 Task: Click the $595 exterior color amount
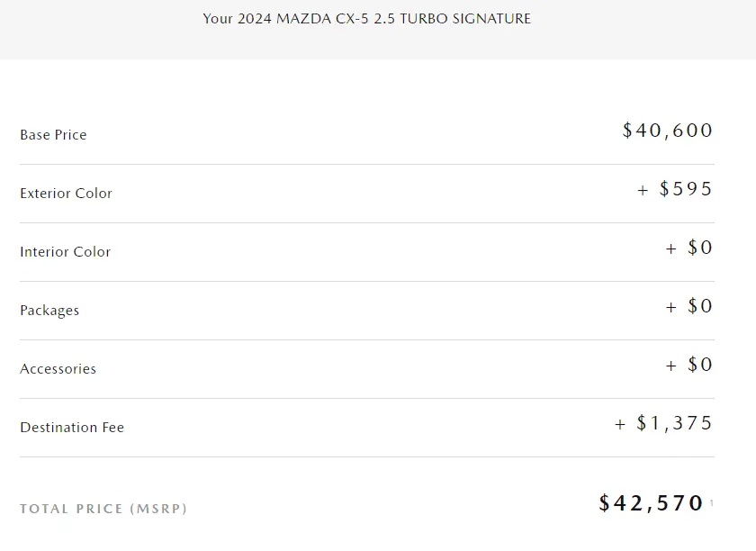click(686, 189)
